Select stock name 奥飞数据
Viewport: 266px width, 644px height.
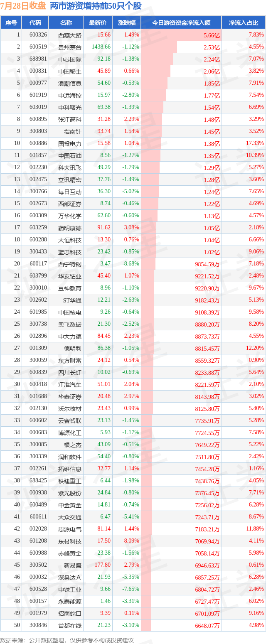pos(70,324)
